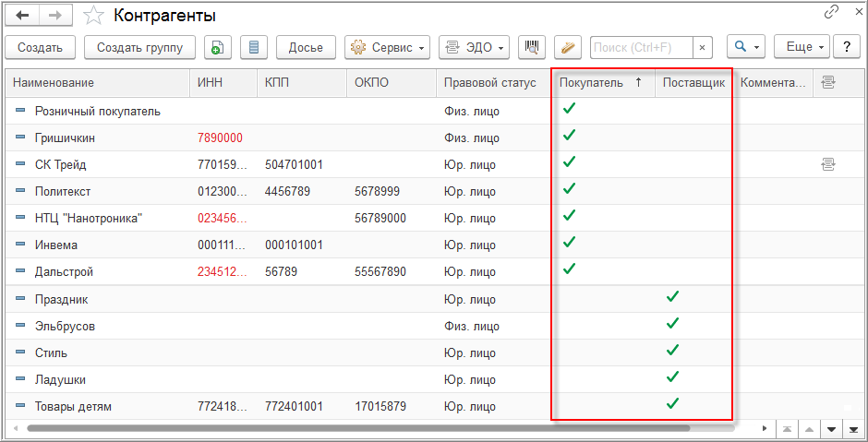The width and height of the screenshot is (868, 442).
Task: Click the Создать группу button
Action: tap(140, 48)
